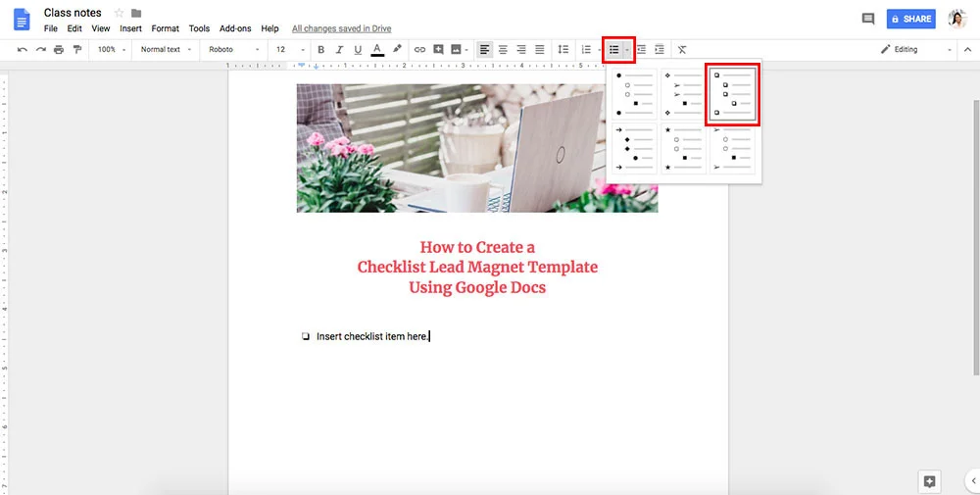Image resolution: width=980 pixels, height=495 pixels.
Task: Select the Paint format tool
Action: (77, 49)
